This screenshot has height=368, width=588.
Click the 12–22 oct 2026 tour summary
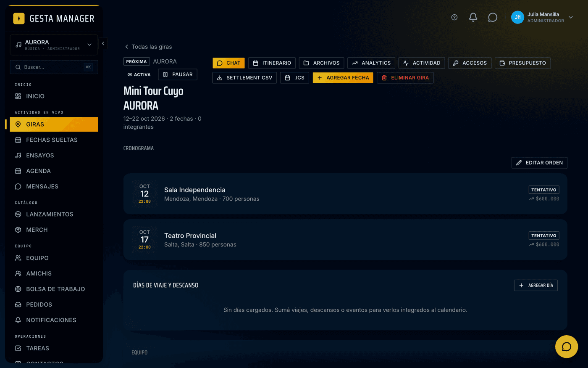162,123
